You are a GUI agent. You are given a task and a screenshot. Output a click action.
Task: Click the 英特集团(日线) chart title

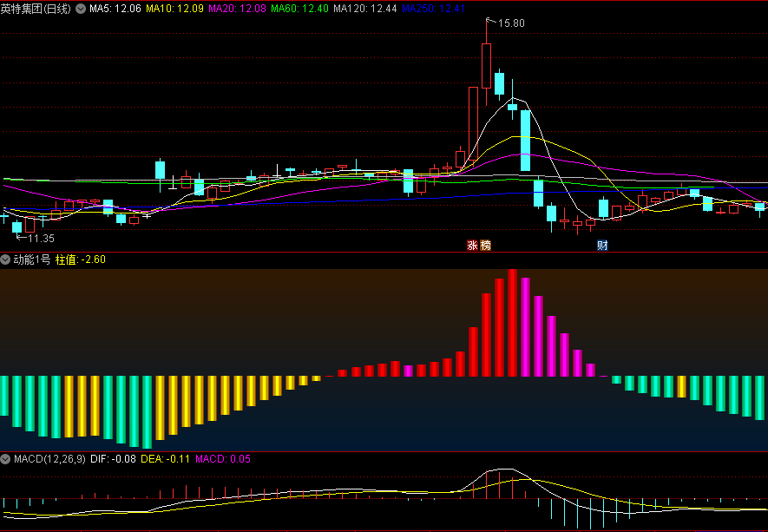point(36,9)
